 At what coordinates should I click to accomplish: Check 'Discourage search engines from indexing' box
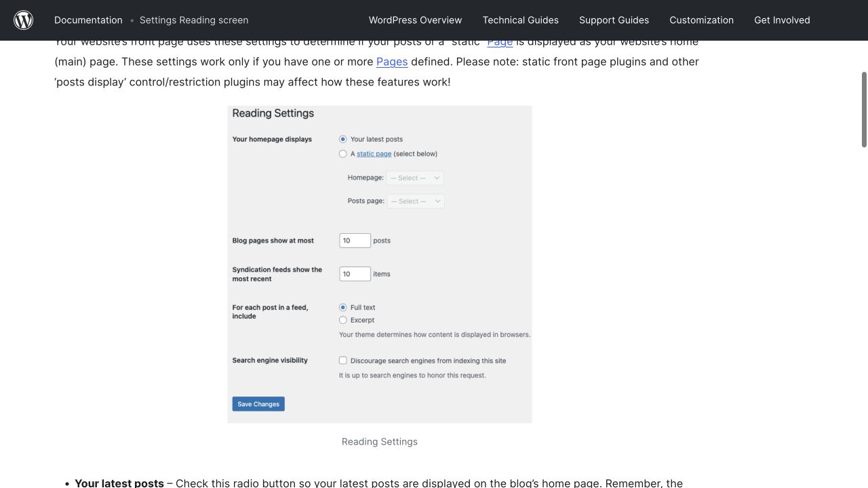tap(343, 361)
